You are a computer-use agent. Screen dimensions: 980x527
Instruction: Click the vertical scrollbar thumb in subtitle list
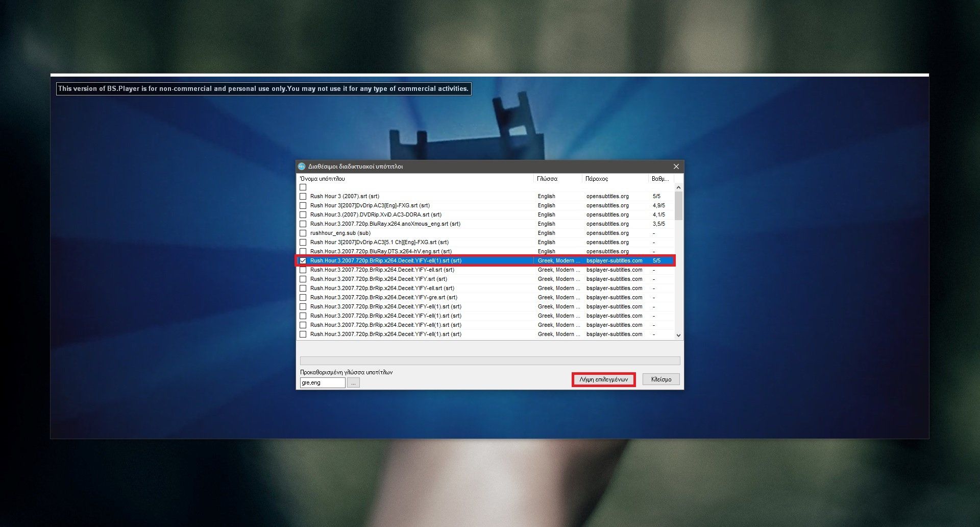pyautogui.click(x=678, y=206)
